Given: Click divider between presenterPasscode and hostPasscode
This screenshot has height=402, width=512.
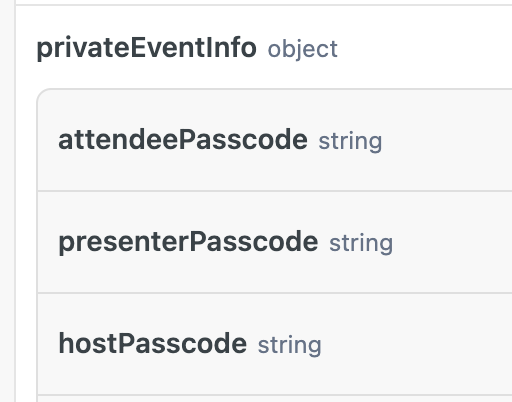Looking at the screenshot, I should tap(275, 293).
